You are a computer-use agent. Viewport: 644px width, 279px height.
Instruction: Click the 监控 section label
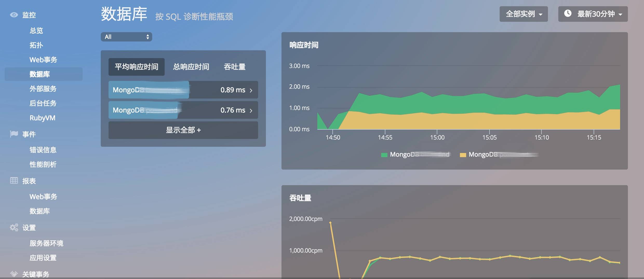coord(29,15)
